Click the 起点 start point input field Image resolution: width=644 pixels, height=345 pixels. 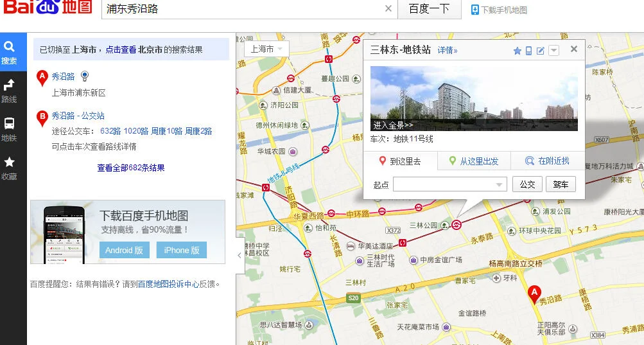pyautogui.click(x=449, y=184)
